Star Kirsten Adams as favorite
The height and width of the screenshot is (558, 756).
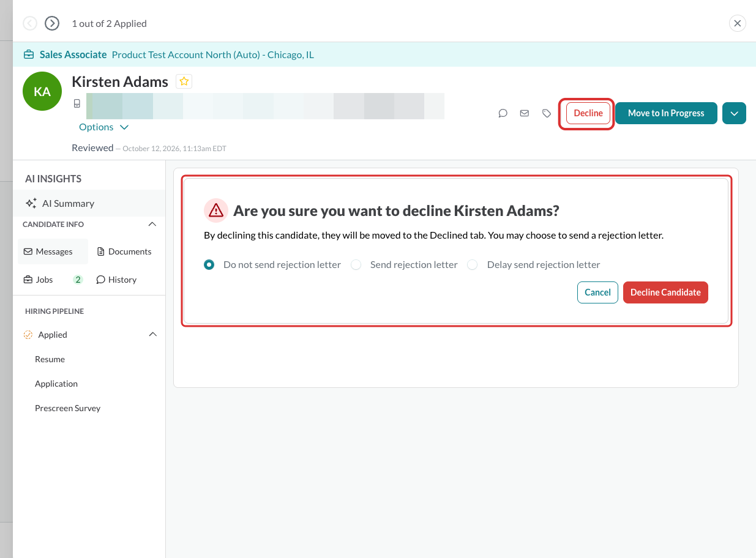coord(184,81)
